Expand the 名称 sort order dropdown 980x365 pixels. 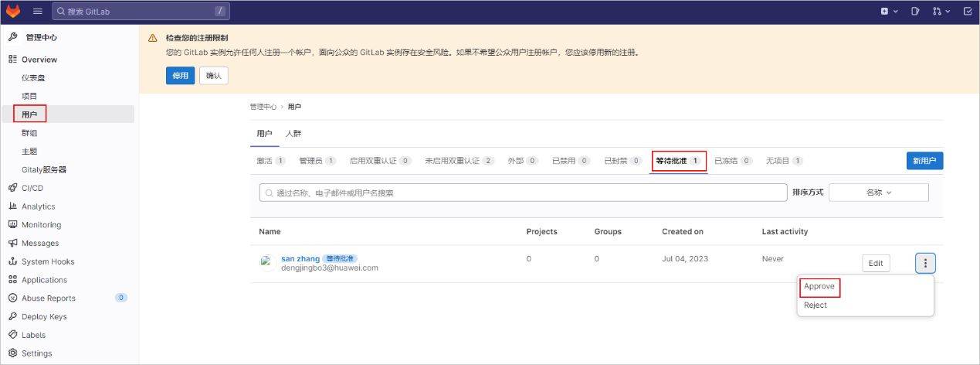point(878,193)
